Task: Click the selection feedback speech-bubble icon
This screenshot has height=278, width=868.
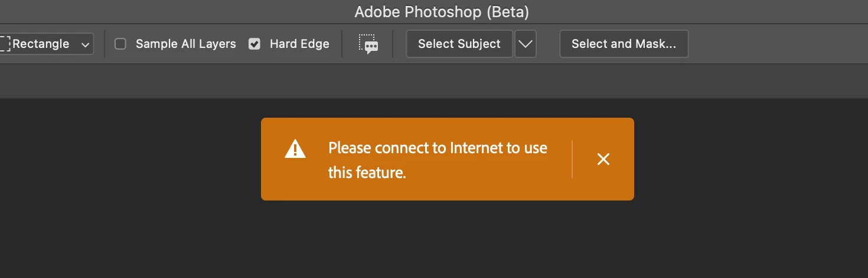Action: 368,44
